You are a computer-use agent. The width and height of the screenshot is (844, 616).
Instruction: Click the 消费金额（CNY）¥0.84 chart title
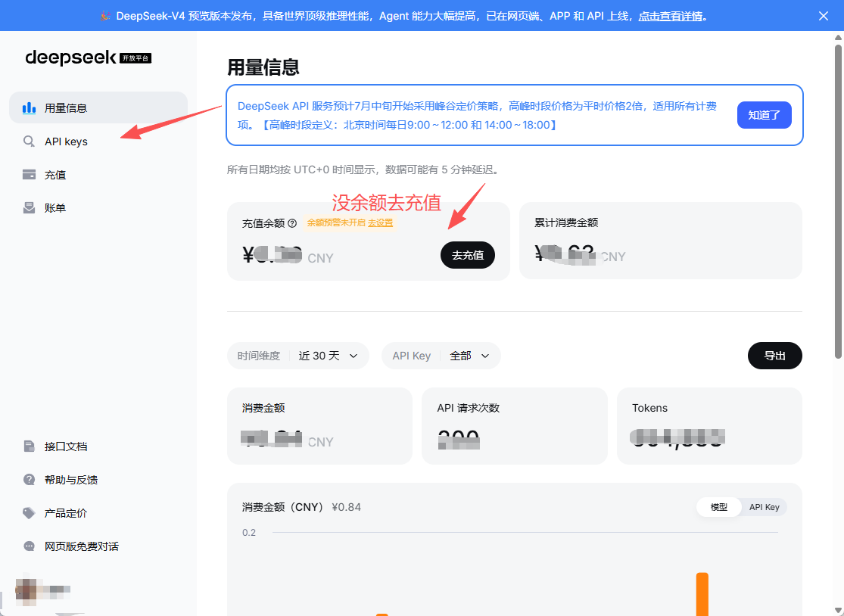[301, 507]
